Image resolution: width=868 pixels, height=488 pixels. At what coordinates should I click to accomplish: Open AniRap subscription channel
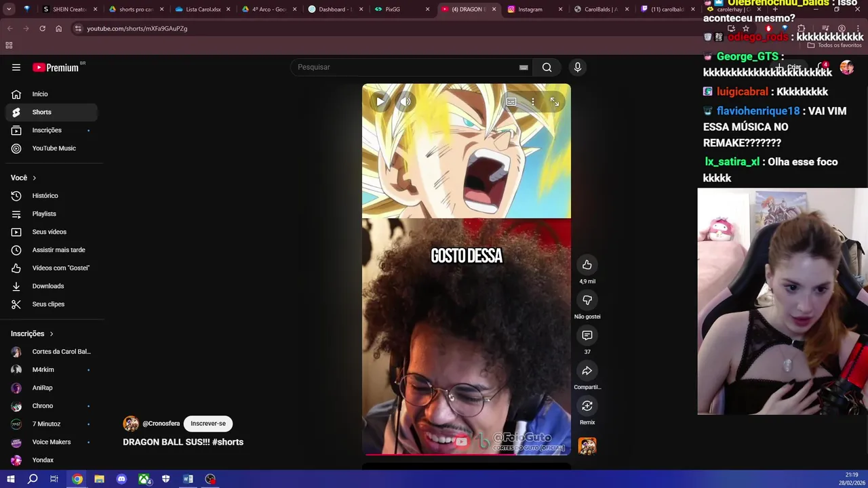click(x=52, y=388)
